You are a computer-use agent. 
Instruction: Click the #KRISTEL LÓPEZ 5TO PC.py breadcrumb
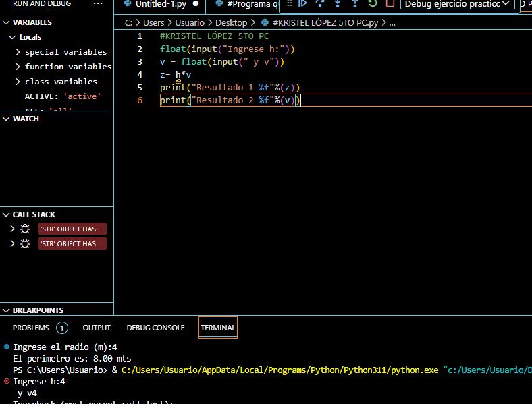[x=325, y=23]
